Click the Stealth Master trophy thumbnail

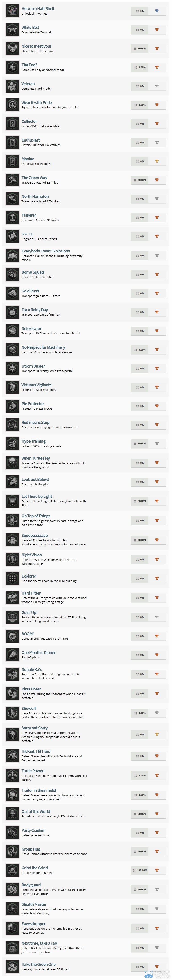(12, 908)
